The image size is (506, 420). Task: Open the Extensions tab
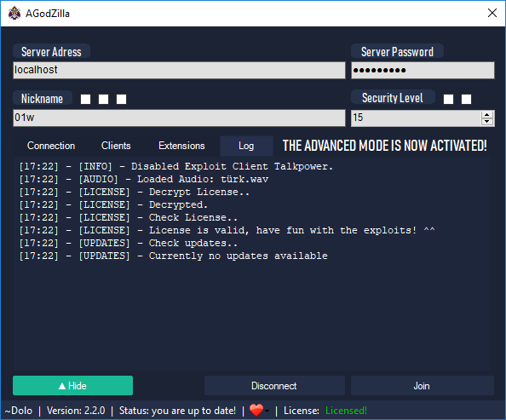click(181, 146)
